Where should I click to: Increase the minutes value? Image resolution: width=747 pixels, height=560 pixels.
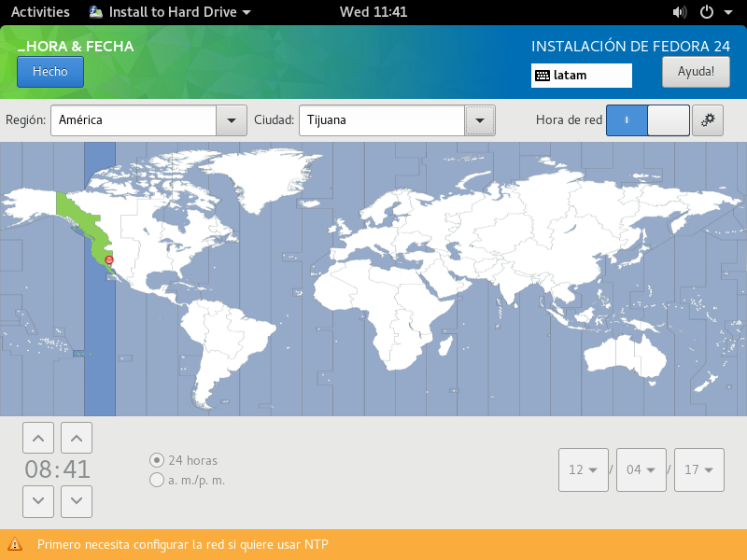pos(77,438)
